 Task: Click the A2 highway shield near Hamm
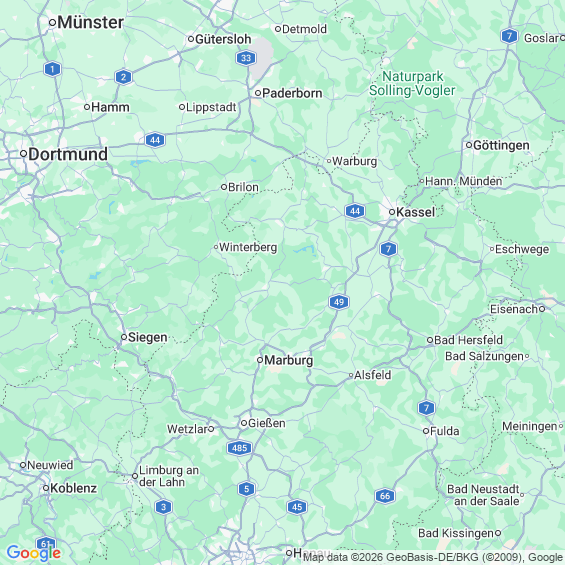pos(124,77)
